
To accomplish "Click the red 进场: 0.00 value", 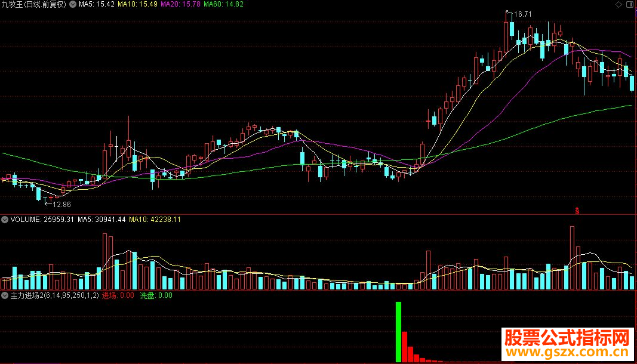I will pos(118,295).
